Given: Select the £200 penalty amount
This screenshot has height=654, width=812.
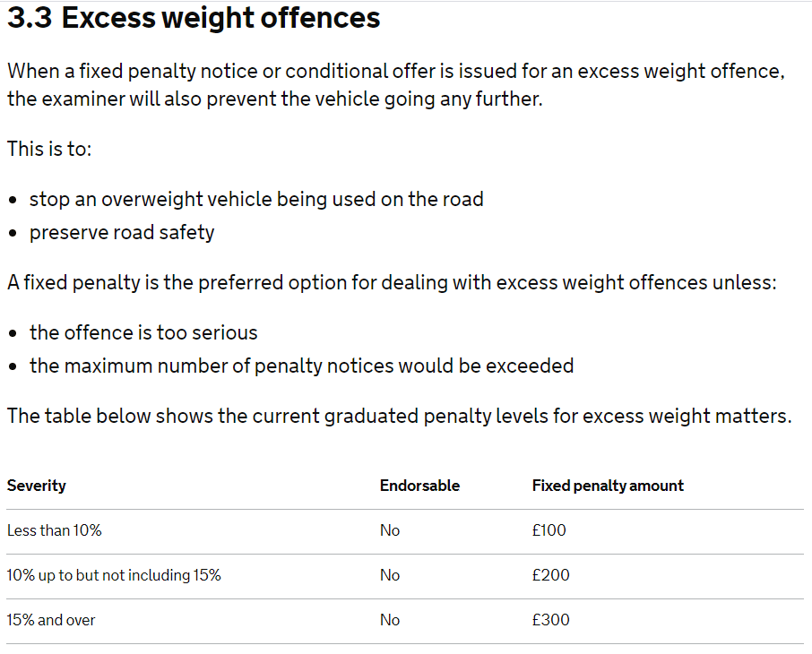Looking at the screenshot, I should 550,575.
